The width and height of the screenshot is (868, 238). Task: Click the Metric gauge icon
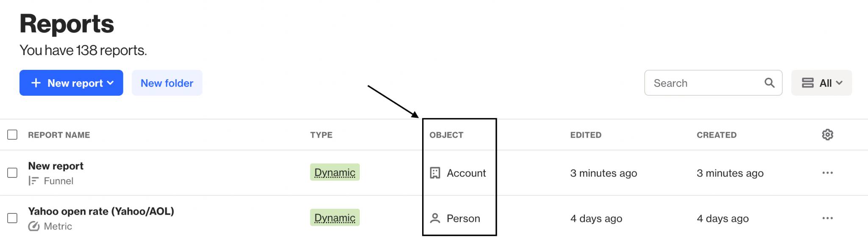tap(33, 226)
